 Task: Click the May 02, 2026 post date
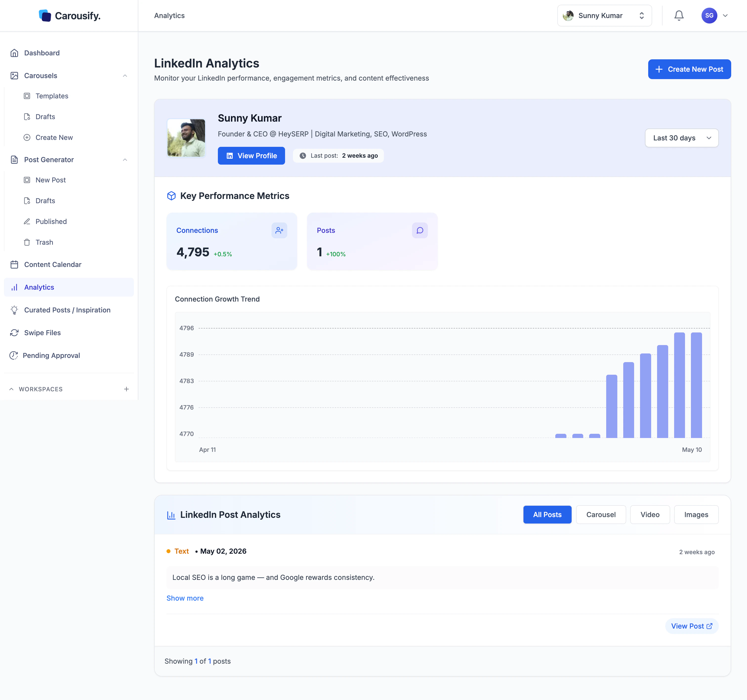point(223,551)
